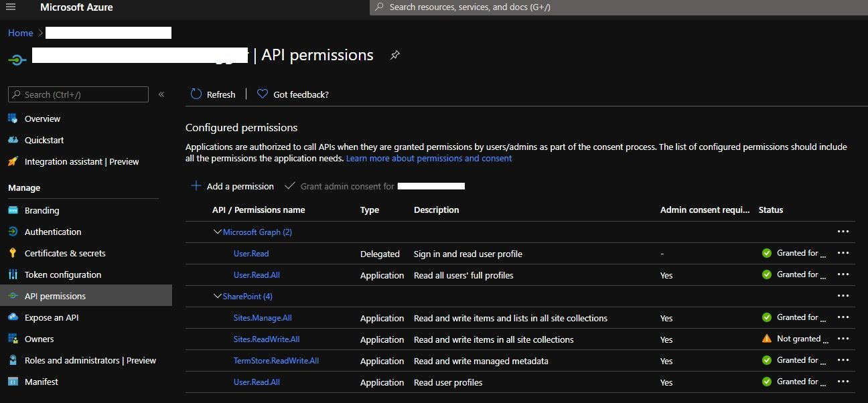Open the ellipsis menu for TermStore.ReadWrite.All
Screen dimensions: 868x403
843,360
